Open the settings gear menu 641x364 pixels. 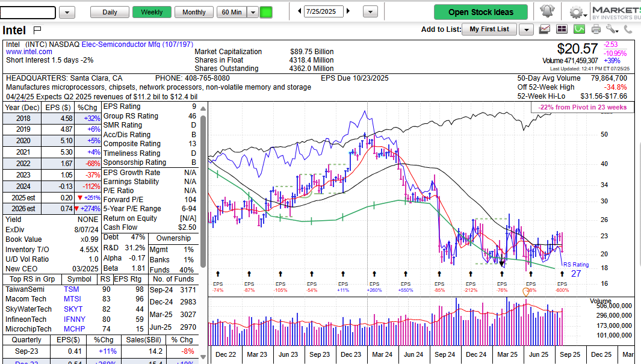[576, 12]
